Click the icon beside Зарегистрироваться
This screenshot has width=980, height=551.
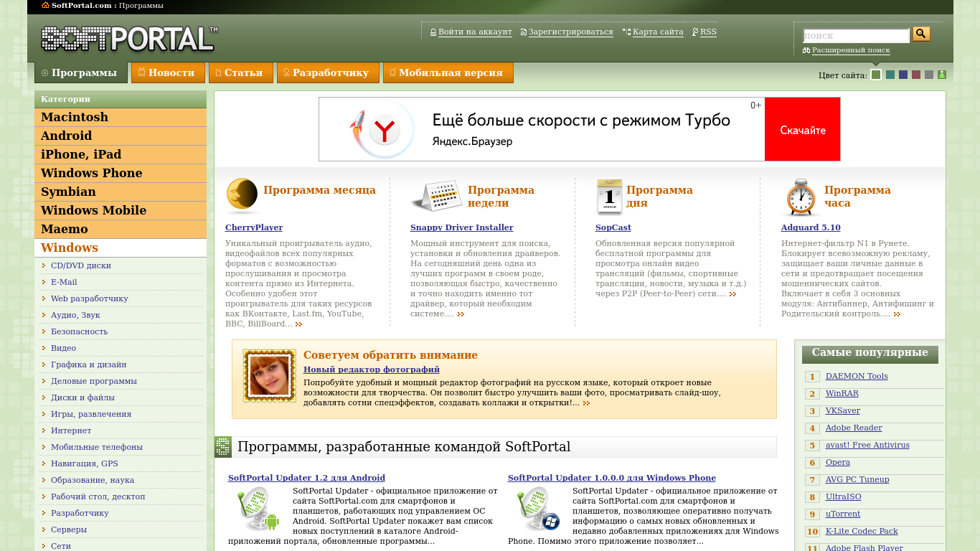click(524, 32)
